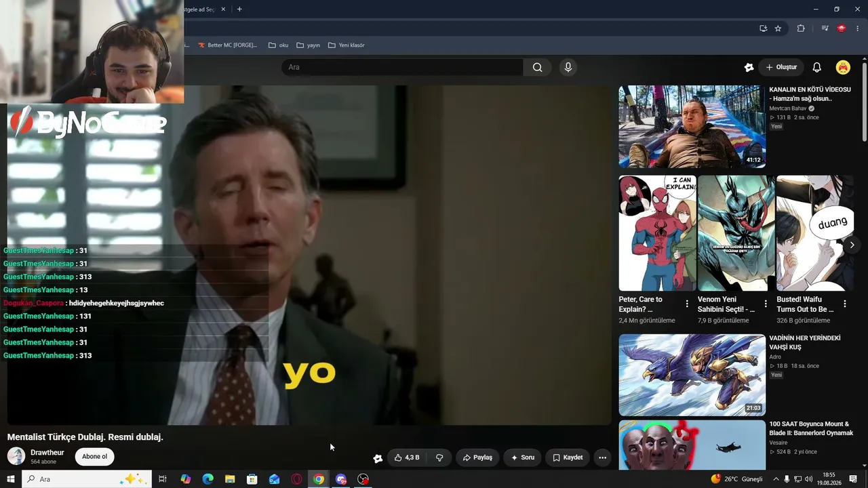Viewport: 868px width, 488px height.
Task: Open the 'Yeni klasör' bookmarks folder
Action: [346, 45]
